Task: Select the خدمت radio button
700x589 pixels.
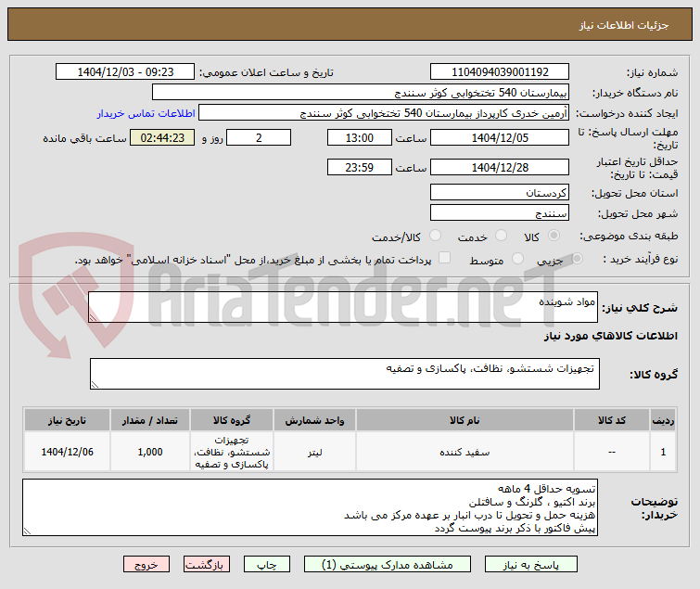Action: click(x=502, y=236)
